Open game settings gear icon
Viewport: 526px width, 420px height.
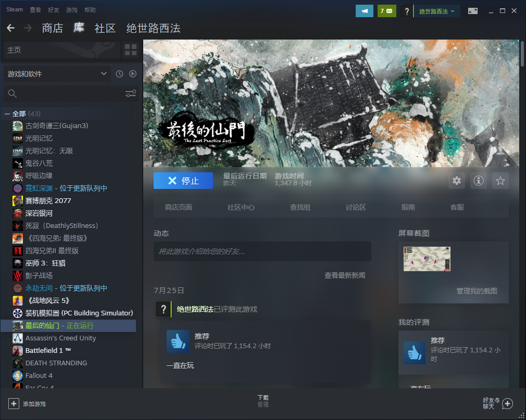click(x=457, y=181)
